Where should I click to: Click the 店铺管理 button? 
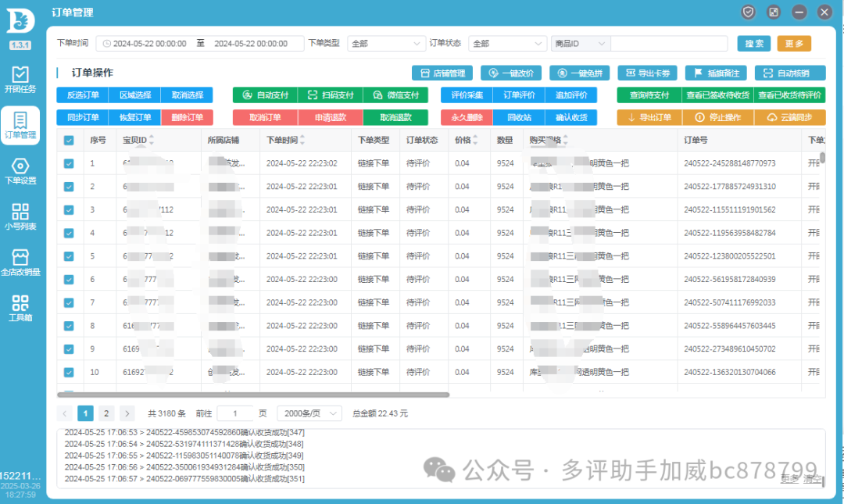click(442, 73)
